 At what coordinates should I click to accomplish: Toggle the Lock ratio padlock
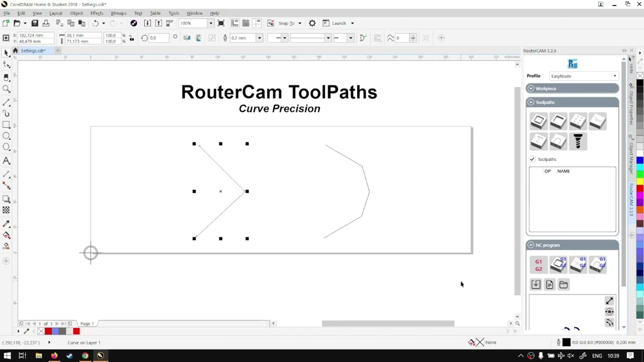coord(131,38)
